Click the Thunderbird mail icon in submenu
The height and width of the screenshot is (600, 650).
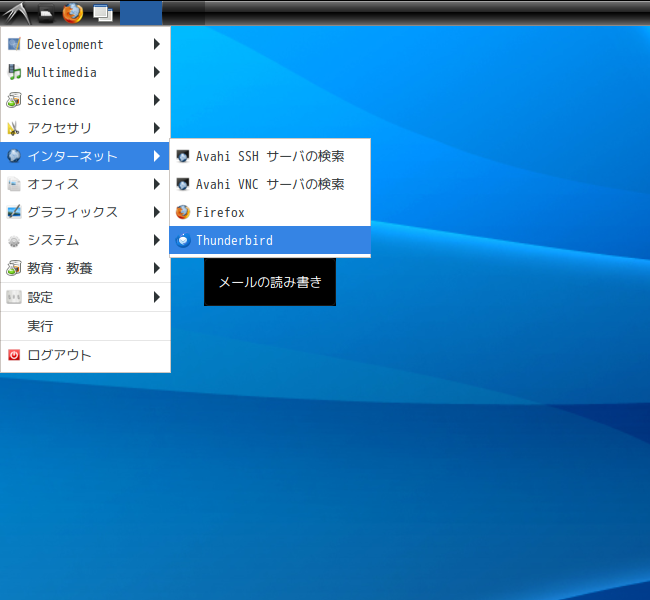183,240
